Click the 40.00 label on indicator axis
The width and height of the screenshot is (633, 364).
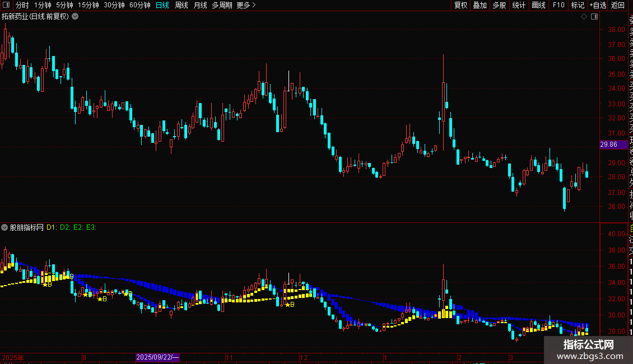tap(616, 234)
